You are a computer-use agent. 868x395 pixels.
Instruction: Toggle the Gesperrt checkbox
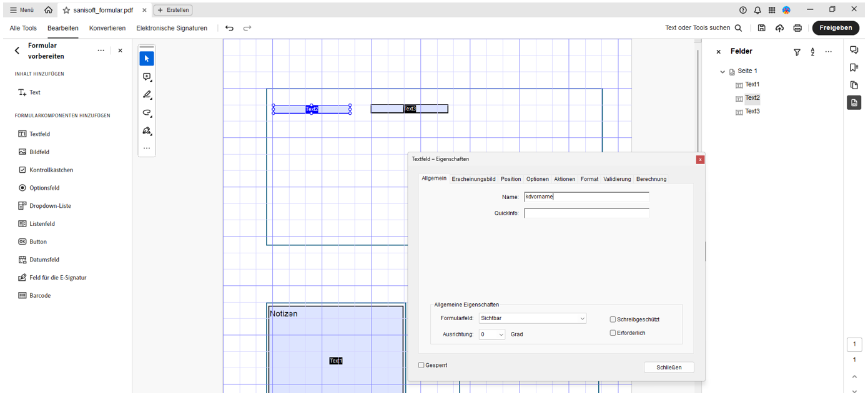pos(422,365)
